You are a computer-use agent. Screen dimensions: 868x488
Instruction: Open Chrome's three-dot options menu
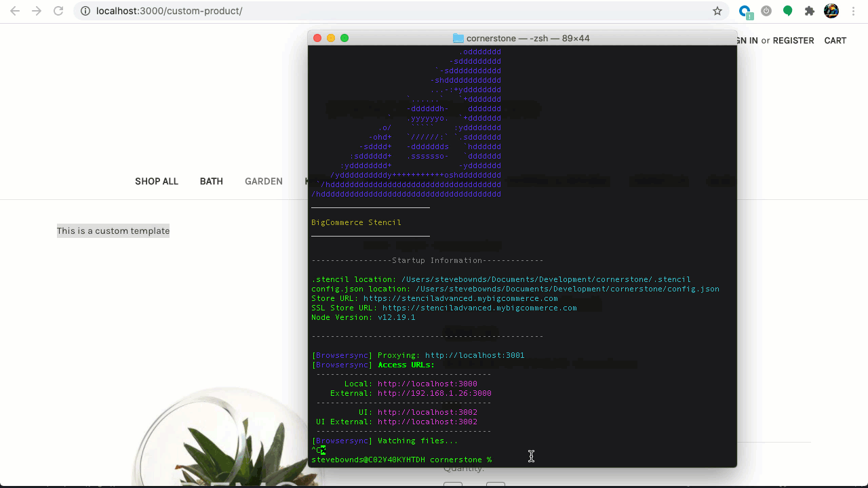[852, 11]
